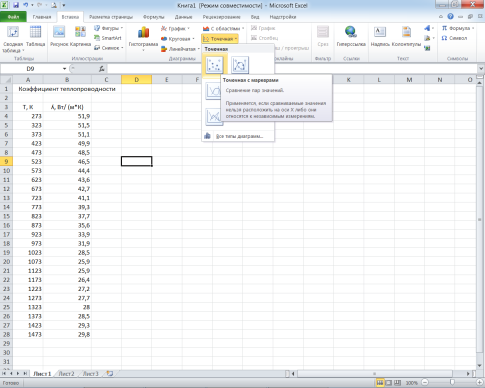This screenshot has height=388, width=485.
Task: Insert a SmartArt graphic
Action: click(x=108, y=38)
